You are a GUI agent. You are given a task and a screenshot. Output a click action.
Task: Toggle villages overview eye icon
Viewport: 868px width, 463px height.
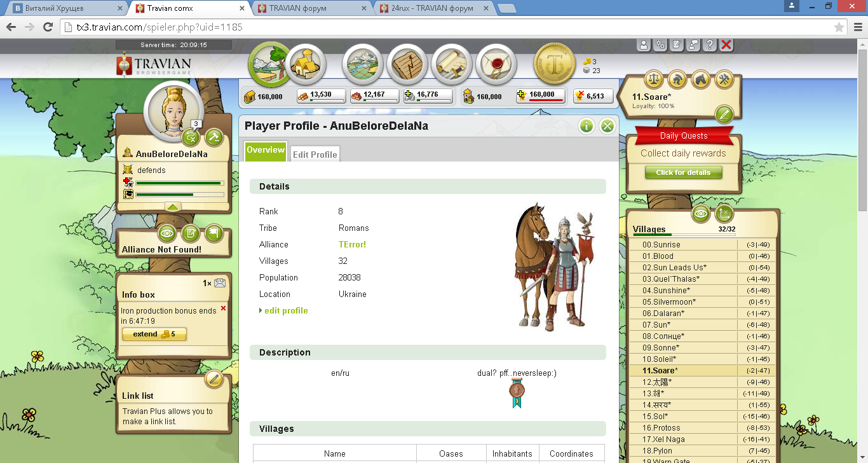coord(701,214)
